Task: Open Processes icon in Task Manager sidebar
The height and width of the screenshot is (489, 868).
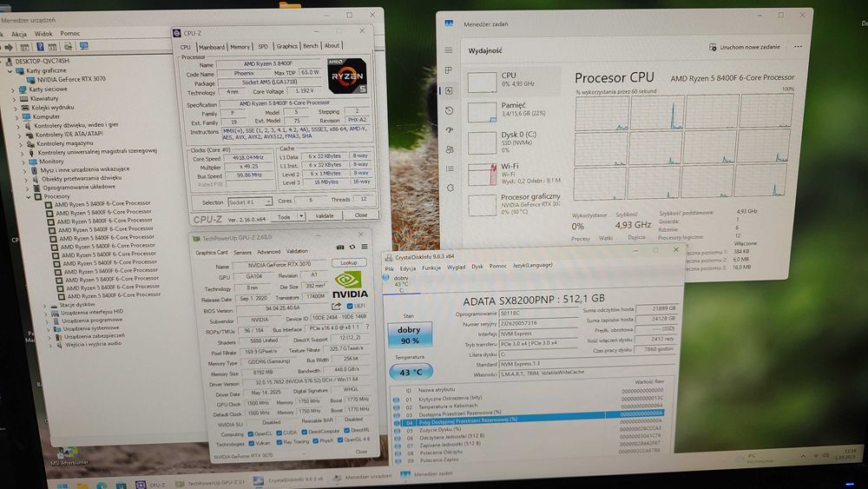Action: coord(449,70)
